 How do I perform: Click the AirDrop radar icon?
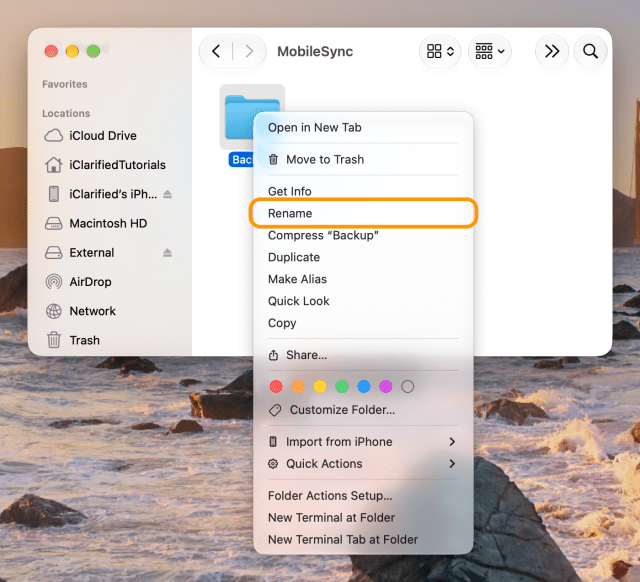(53, 282)
